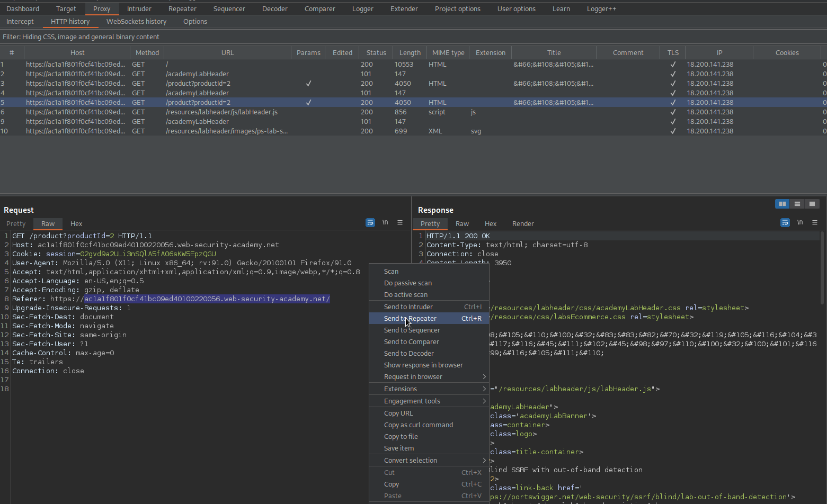
Task: Sort history by Method column header
Action: pos(147,53)
